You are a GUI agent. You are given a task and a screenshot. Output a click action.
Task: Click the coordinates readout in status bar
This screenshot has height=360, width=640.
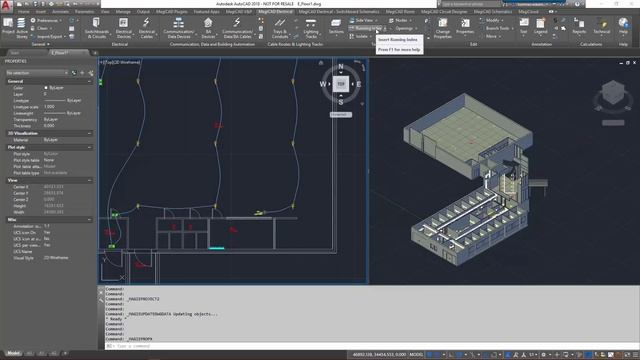(x=379, y=355)
